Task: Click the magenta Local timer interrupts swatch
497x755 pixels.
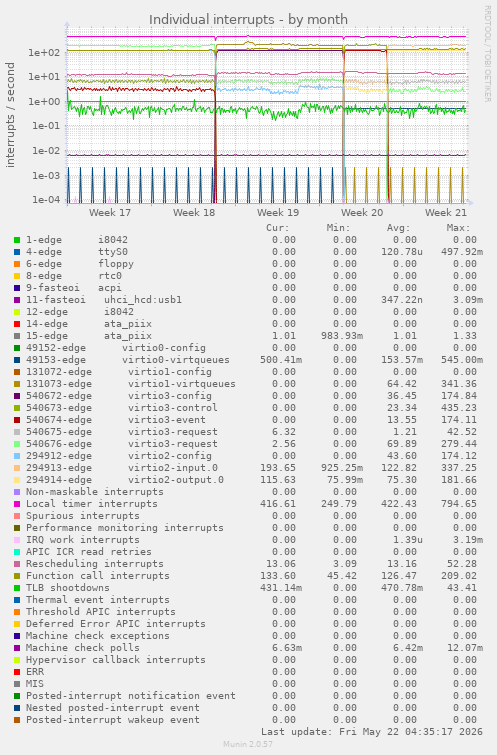Action: pyautogui.click(x=17, y=504)
